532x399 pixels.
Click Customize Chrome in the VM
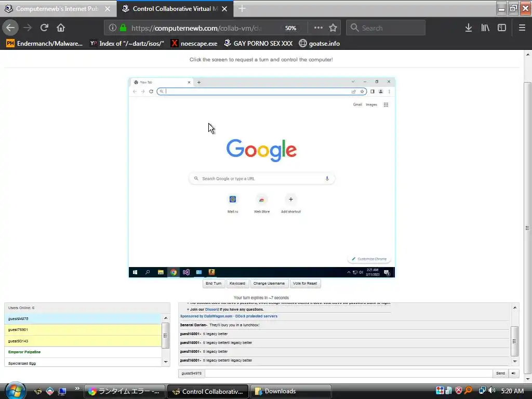click(369, 259)
